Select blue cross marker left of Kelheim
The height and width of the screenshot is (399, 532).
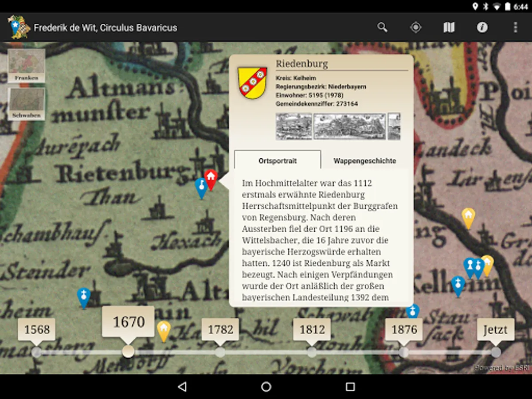[x=458, y=286]
